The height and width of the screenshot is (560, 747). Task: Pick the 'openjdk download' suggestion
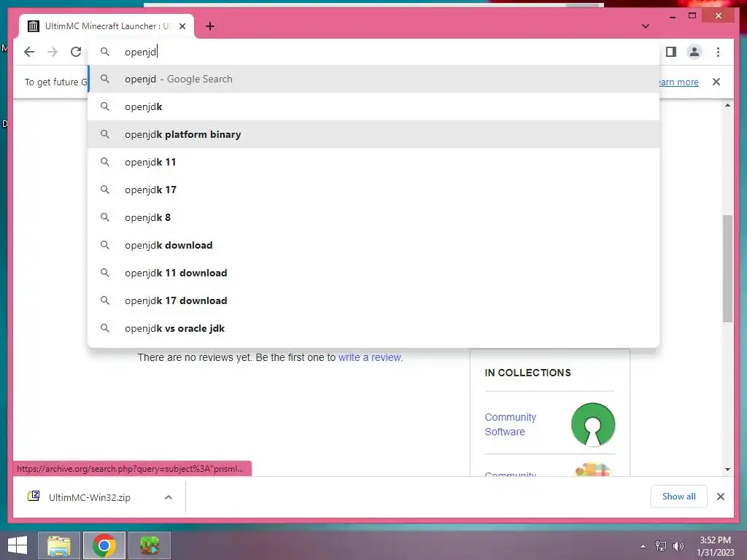pyautogui.click(x=374, y=245)
